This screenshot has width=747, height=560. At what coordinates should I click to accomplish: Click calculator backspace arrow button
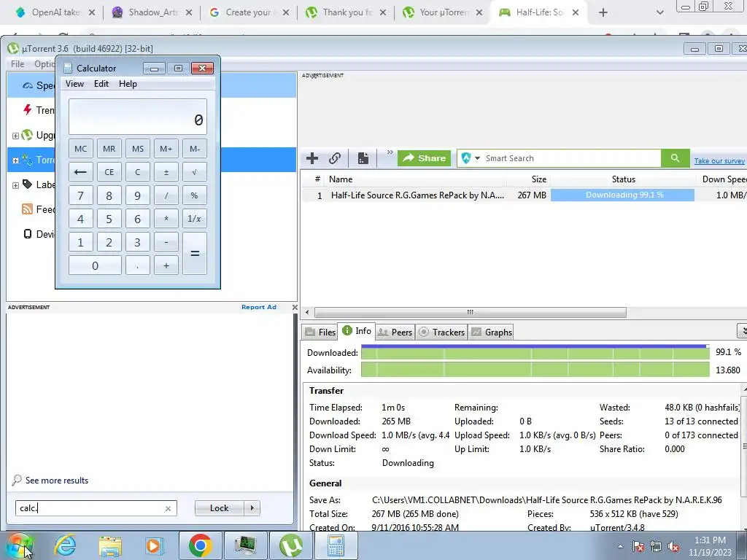pyautogui.click(x=80, y=172)
